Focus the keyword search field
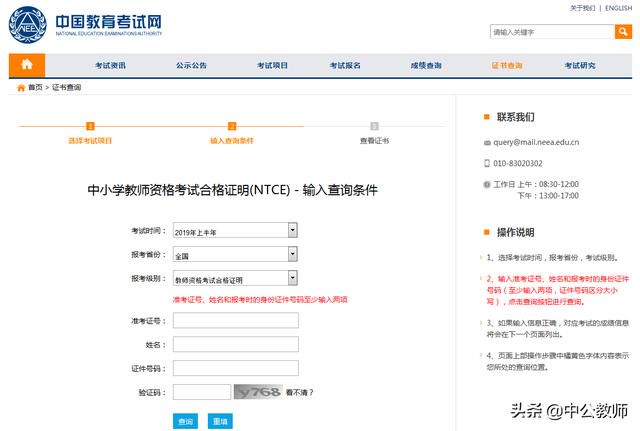640x431 pixels. tap(552, 32)
